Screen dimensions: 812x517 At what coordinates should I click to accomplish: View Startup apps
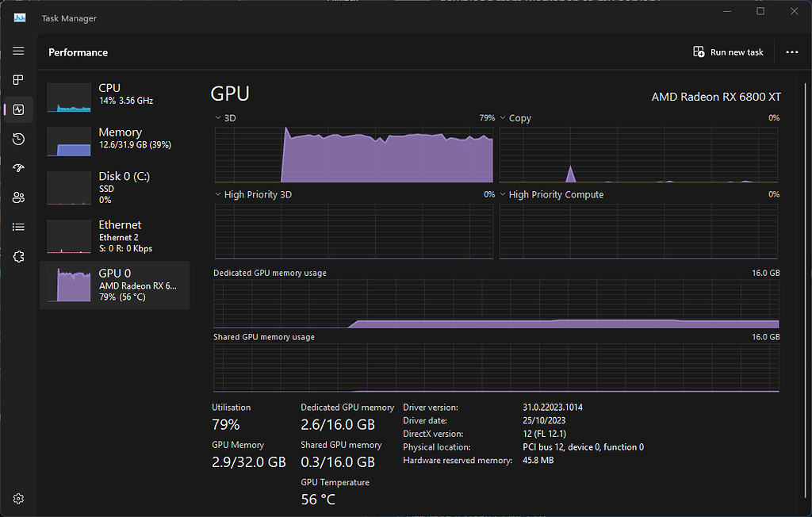(x=18, y=168)
